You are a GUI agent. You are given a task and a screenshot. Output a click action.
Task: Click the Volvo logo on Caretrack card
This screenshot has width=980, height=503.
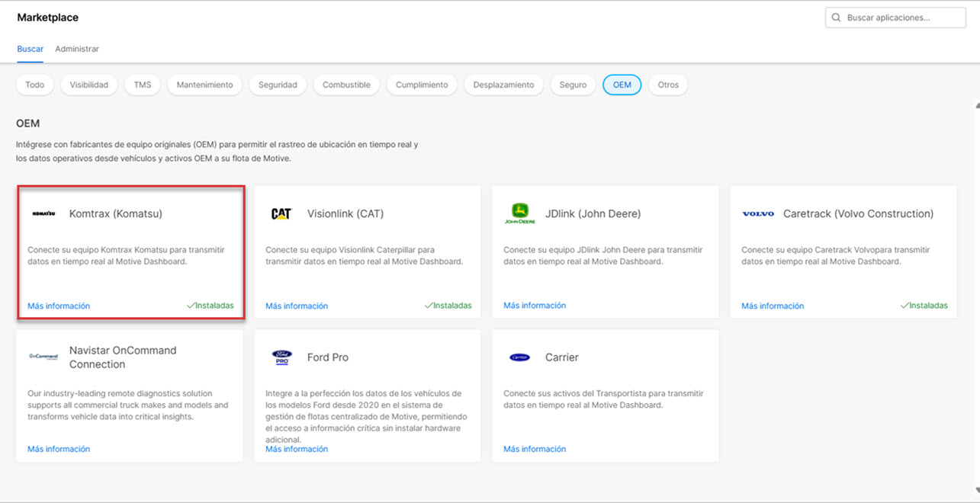(757, 214)
